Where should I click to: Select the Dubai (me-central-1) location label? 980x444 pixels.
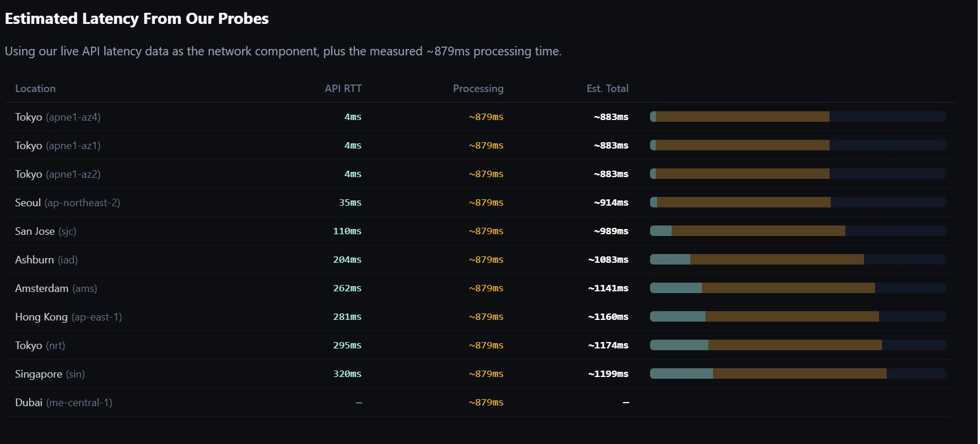[64, 403]
